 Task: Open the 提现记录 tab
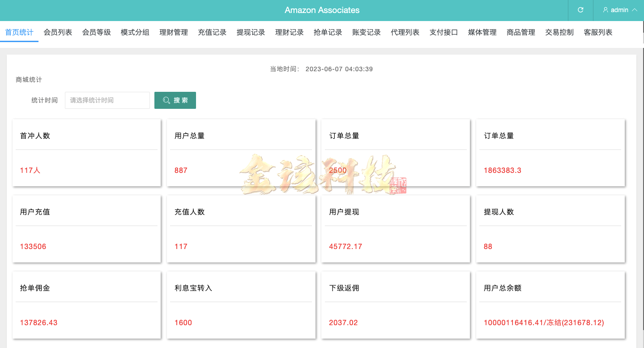[x=251, y=32]
